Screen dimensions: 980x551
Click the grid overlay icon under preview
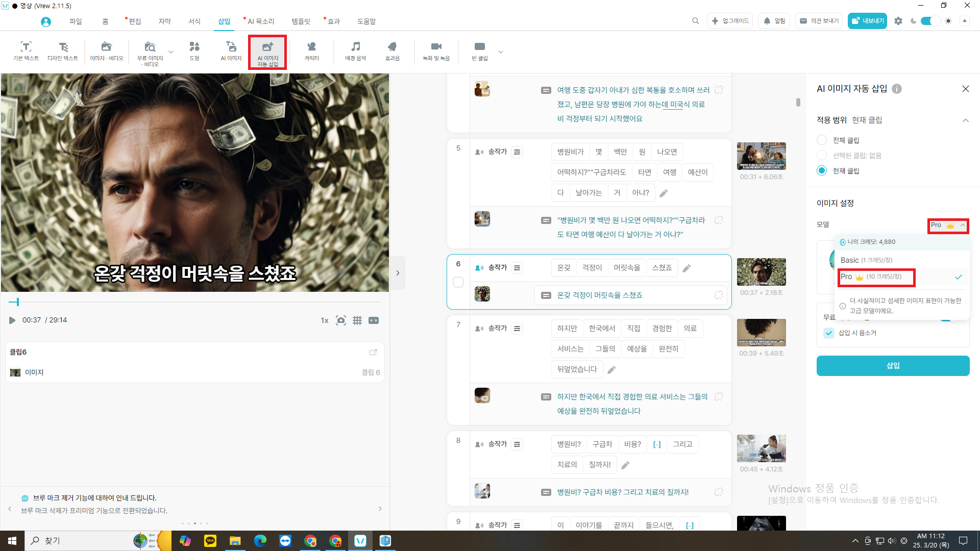357,320
